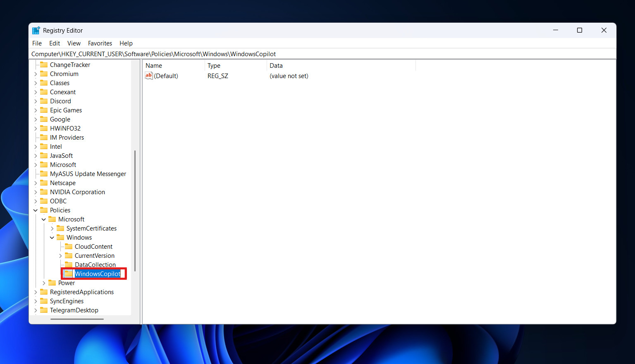This screenshot has height=364, width=635.
Task: Click the WindowsCopilot folder icon
Action: [x=69, y=274]
